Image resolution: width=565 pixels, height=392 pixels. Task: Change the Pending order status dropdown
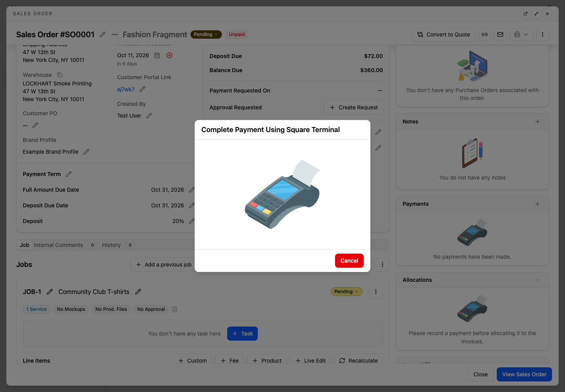tap(206, 34)
